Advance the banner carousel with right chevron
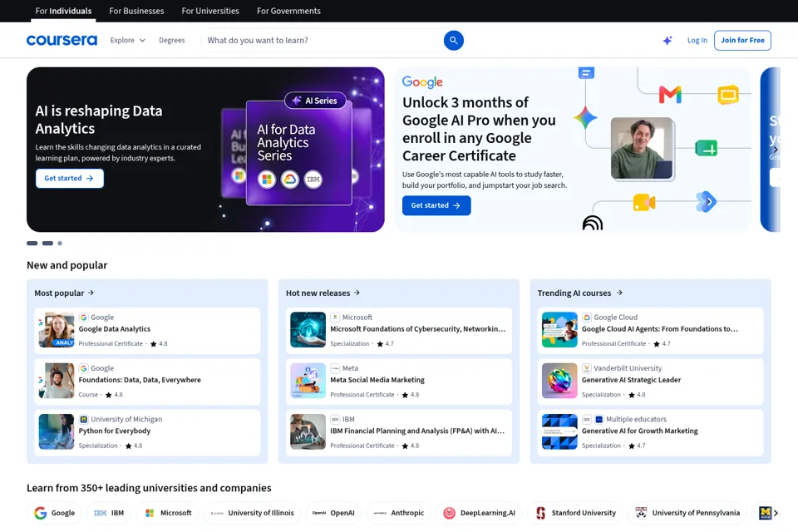Viewport: 798px width, 532px height. (x=775, y=150)
